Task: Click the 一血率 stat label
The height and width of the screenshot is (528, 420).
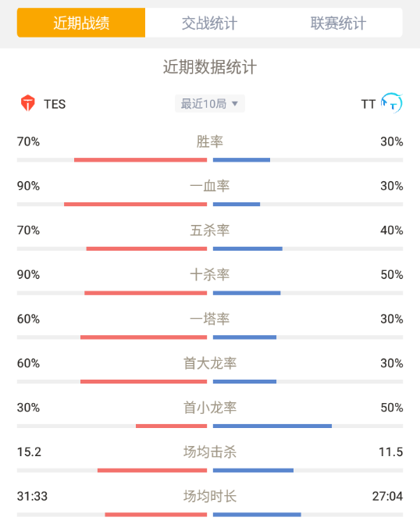Action: point(210,186)
